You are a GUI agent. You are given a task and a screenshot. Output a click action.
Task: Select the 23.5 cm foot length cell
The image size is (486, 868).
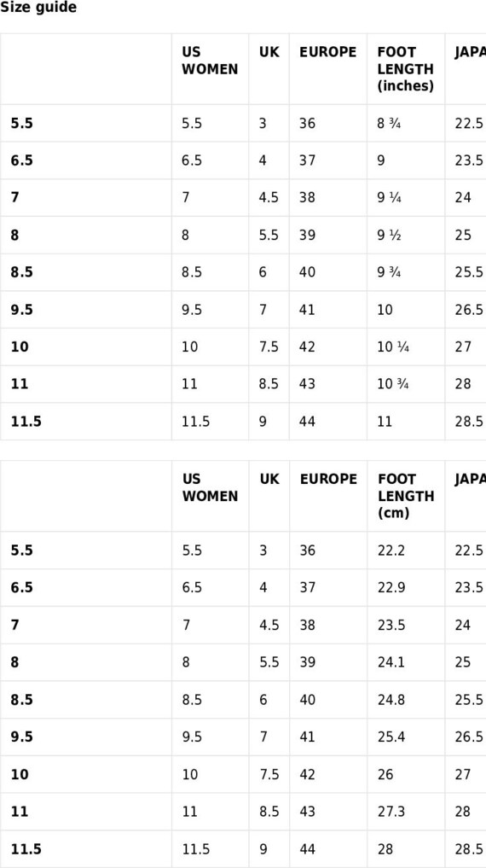pyautogui.click(x=391, y=625)
